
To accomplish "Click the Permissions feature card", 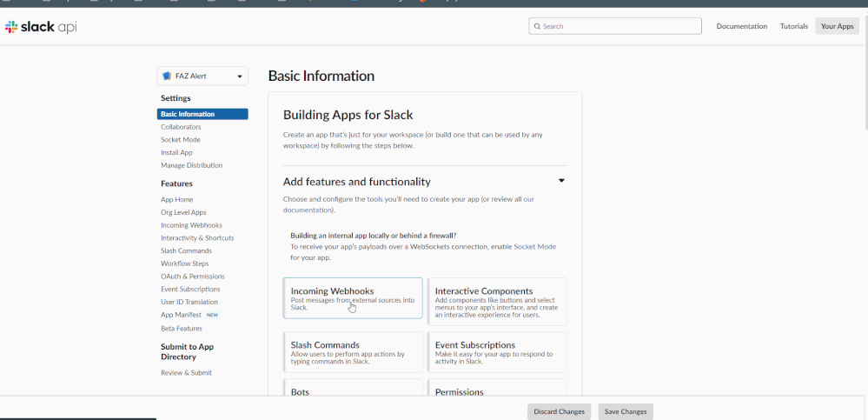I will [x=497, y=388].
